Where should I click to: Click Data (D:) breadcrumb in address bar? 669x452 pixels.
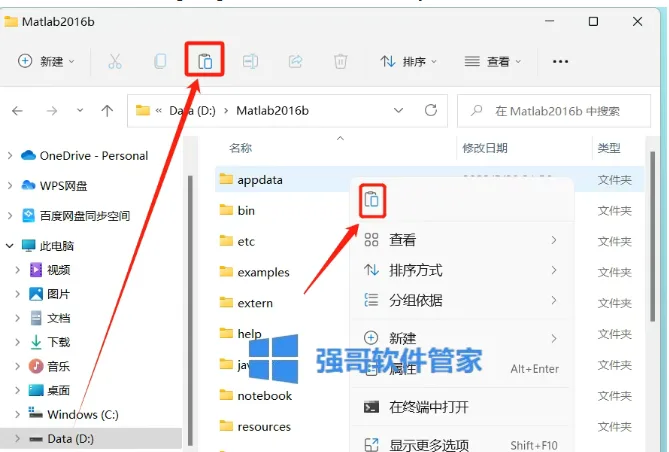click(x=192, y=111)
